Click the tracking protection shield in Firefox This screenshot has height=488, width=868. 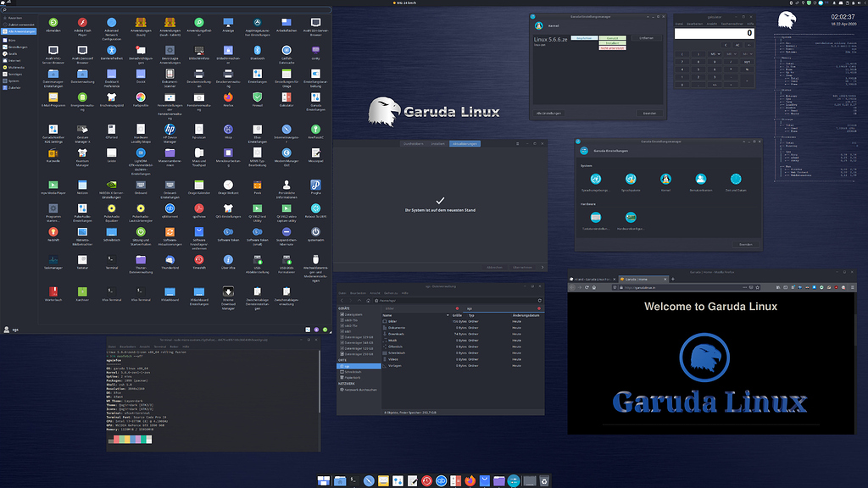(x=615, y=287)
